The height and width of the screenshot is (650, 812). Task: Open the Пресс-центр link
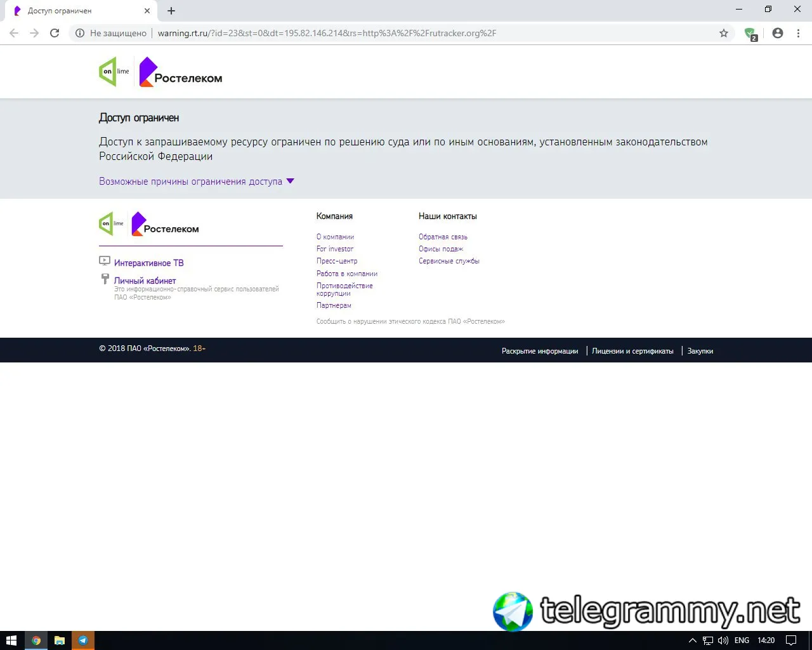tap(337, 261)
